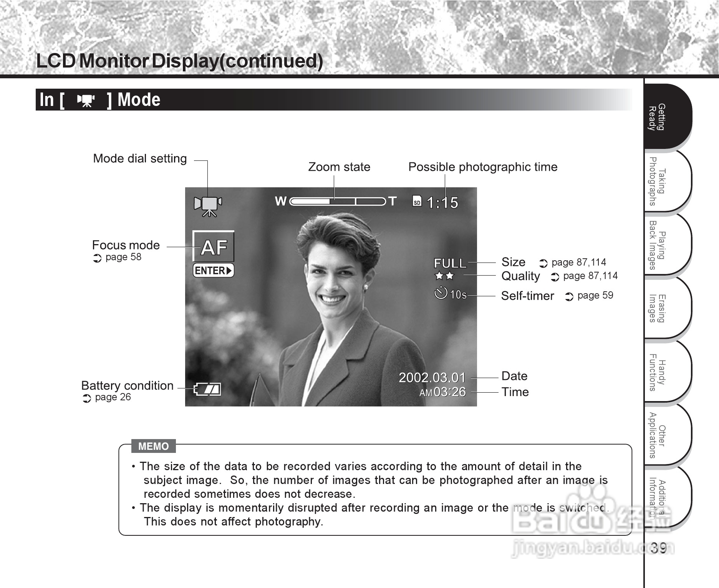Click the battery condition icon on LCD
Image resolution: width=719 pixels, height=588 pixels.
point(207,390)
